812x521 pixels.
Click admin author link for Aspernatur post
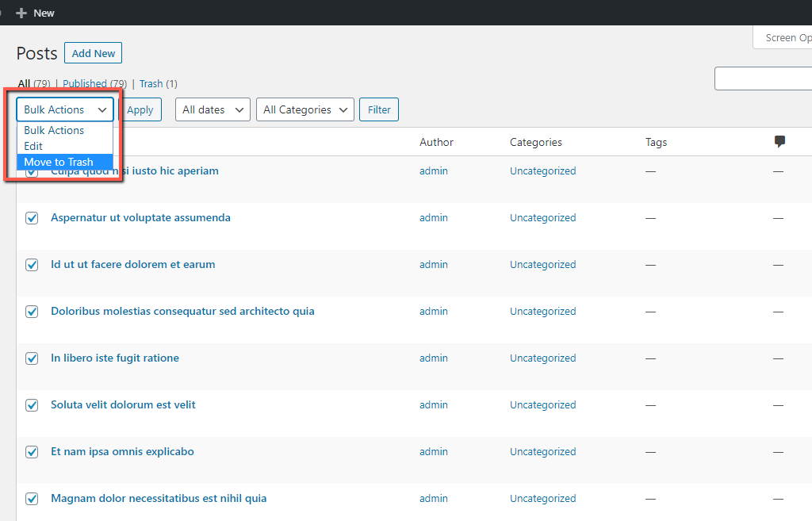click(434, 217)
